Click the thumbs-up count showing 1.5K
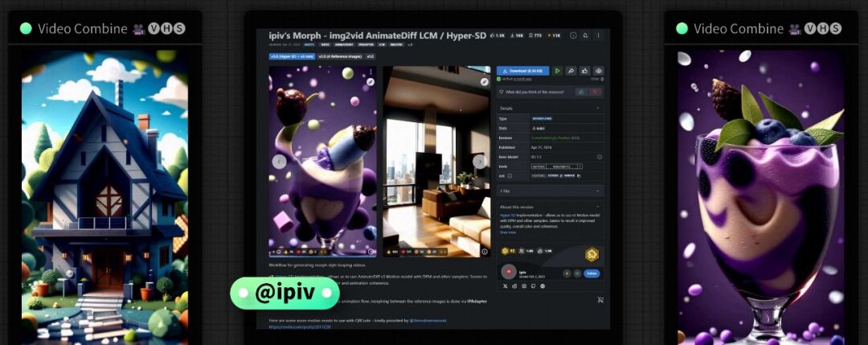Image resolution: width=868 pixels, height=345 pixels. click(497, 35)
